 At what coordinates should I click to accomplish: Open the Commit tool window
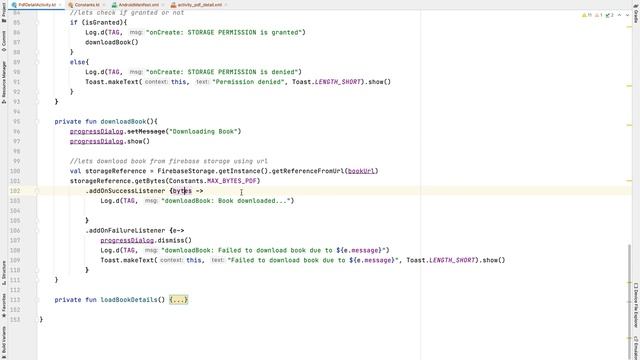coord(4,41)
